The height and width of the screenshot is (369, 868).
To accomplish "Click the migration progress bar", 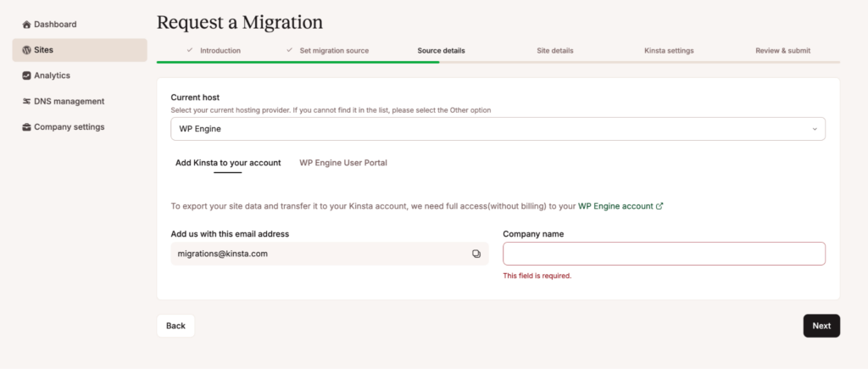I will (498, 62).
